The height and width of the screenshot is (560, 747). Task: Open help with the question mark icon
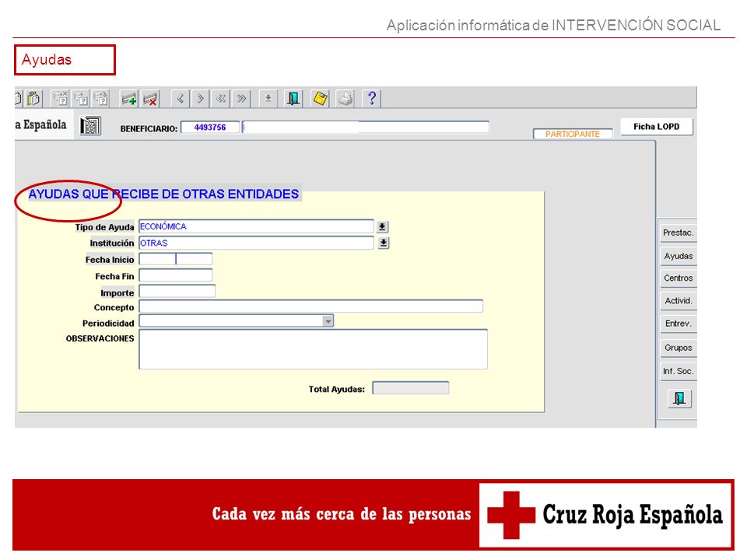(372, 99)
